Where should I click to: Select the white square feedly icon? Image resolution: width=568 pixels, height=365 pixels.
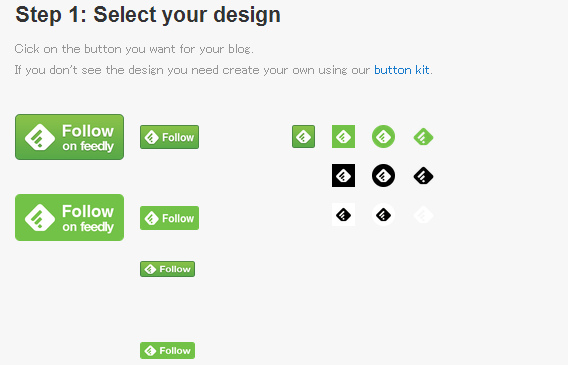click(343, 215)
